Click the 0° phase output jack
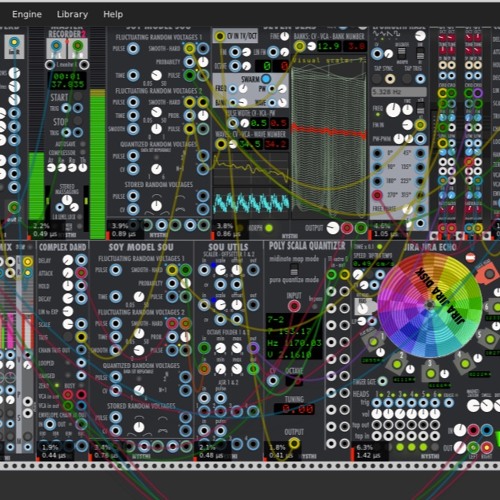The width and height of the screenshot is (500, 500). (377, 153)
